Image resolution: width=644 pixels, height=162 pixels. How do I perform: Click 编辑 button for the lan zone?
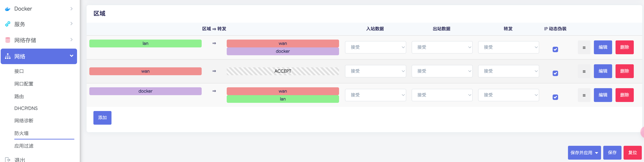[x=603, y=47]
